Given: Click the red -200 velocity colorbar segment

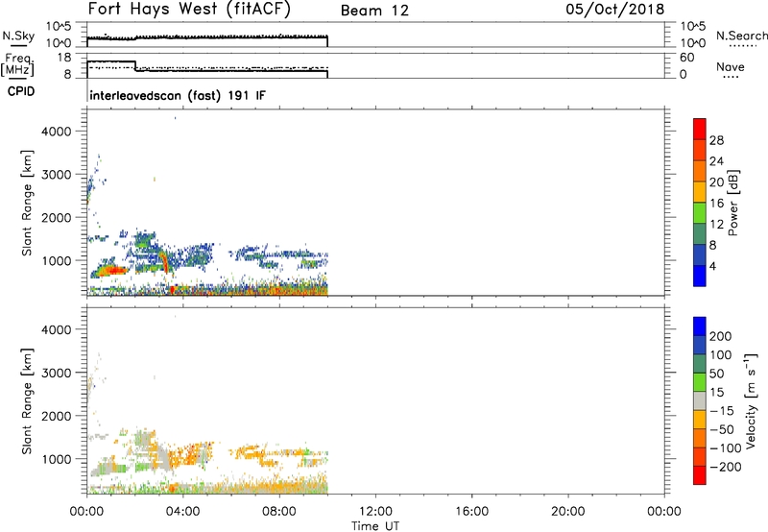Looking at the screenshot, I should tap(700, 475).
